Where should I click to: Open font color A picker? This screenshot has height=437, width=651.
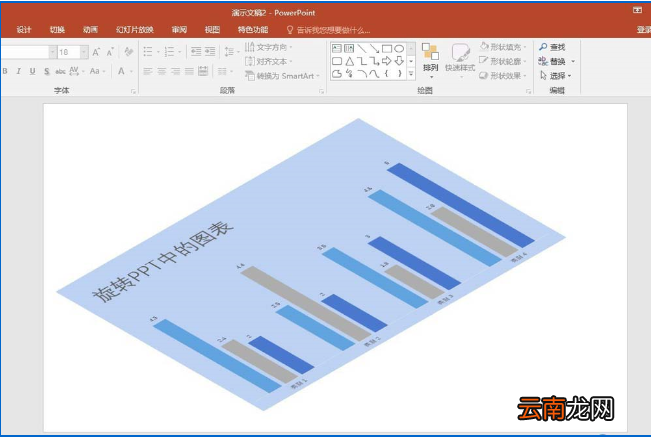[x=124, y=71]
